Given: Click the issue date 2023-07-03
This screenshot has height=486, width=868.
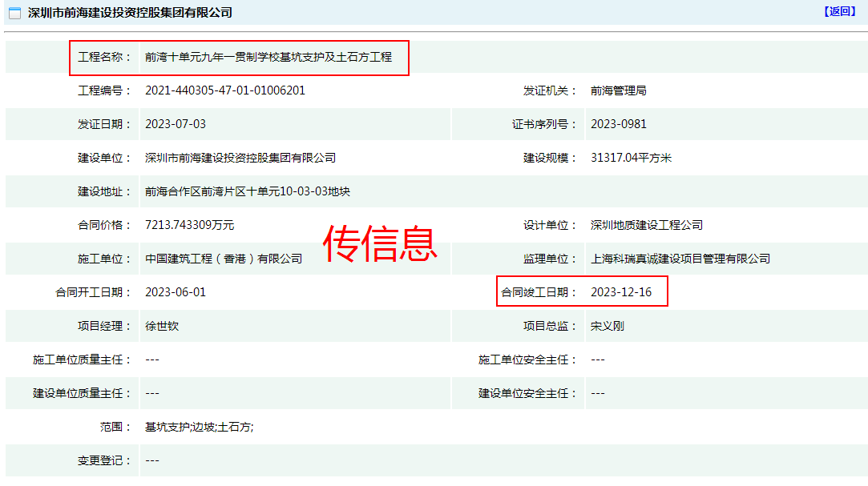Looking at the screenshot, I should tap(176, 124).
